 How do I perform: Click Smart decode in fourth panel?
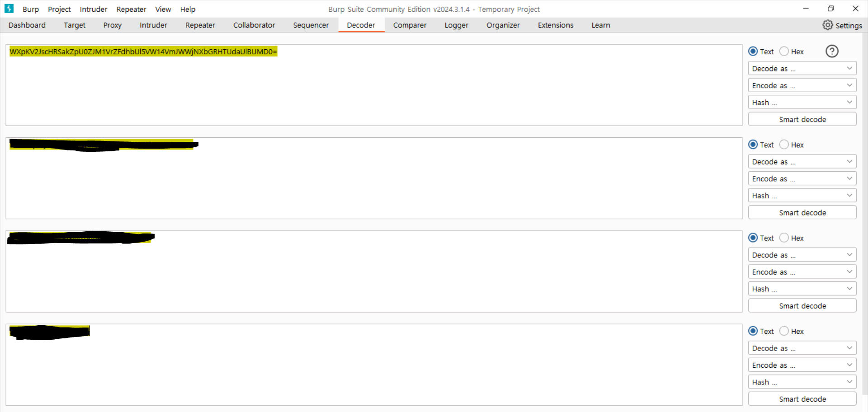tap(802, 399)
